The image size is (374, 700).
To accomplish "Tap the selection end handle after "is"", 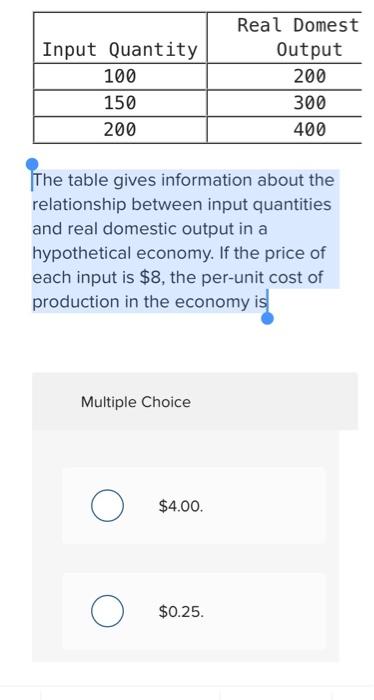I will [x=267, y=318].
